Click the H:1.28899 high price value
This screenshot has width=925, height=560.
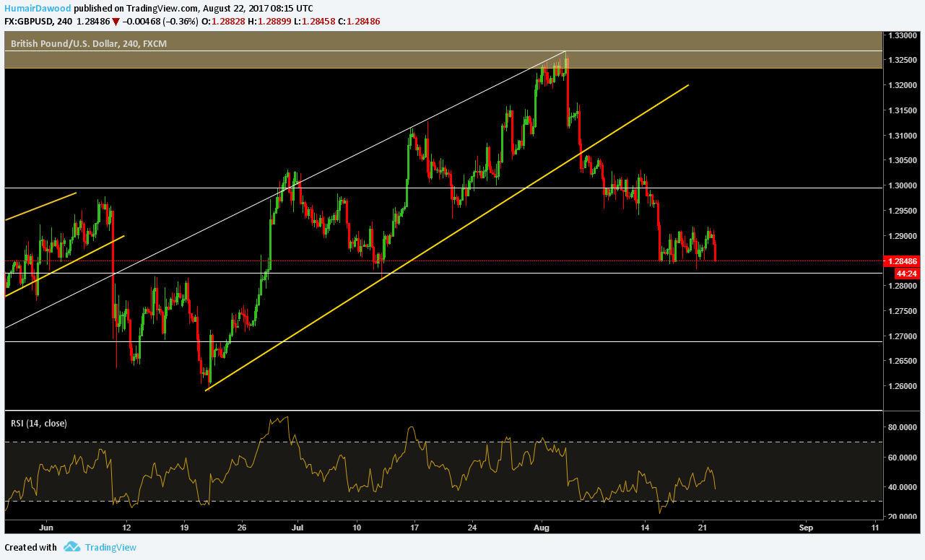[269, 22]
